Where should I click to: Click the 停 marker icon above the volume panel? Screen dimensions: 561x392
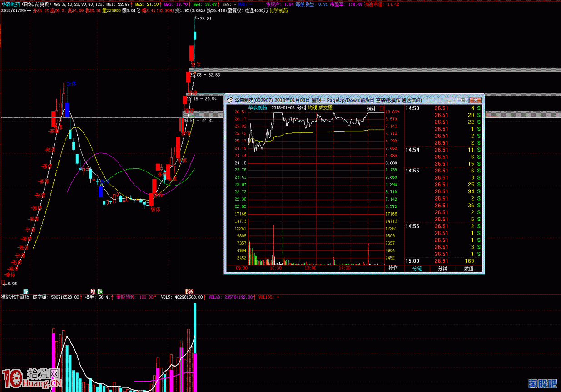26,291
